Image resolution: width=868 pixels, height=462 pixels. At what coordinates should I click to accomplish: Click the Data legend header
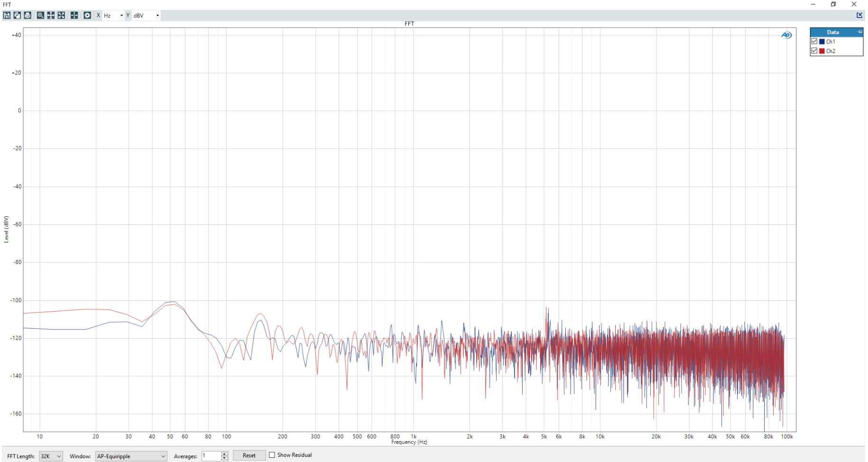point(833,32)
